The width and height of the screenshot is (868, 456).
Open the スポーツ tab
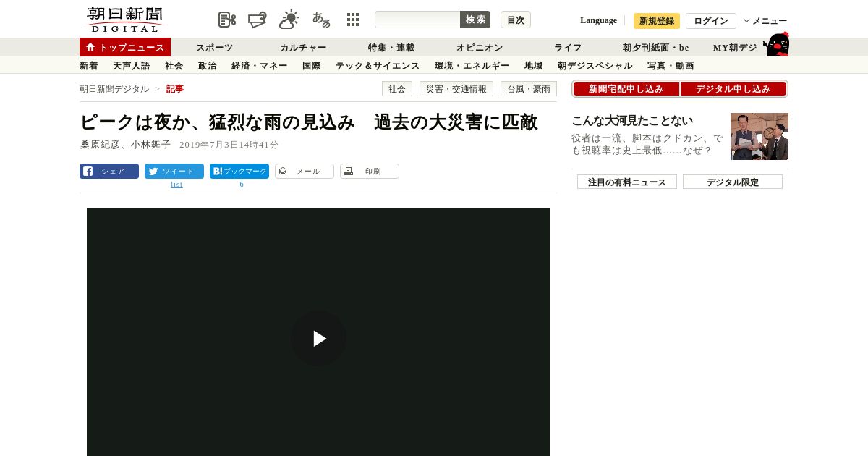pos(215,48)
